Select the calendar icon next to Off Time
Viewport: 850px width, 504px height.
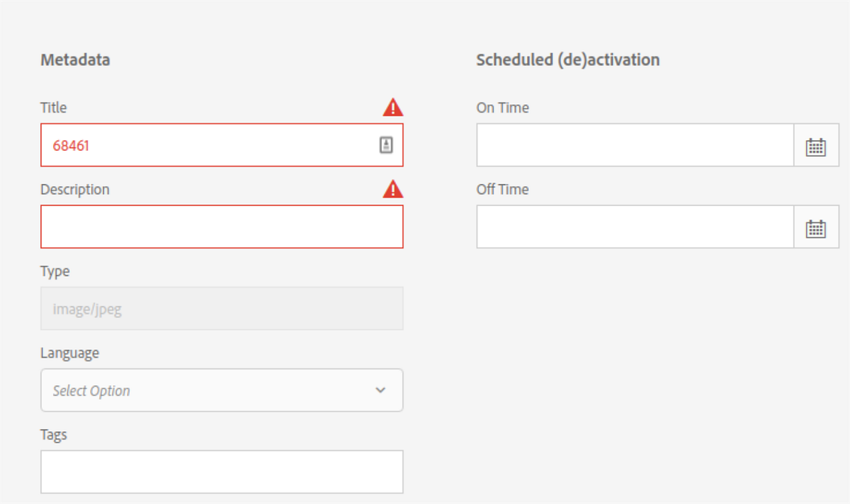tap(816, 227)
